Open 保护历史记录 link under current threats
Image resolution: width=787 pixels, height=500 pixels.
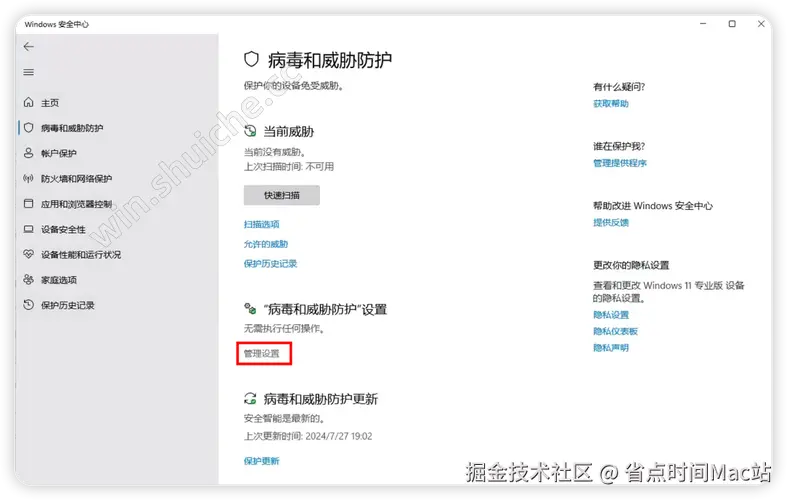(271, 264)
